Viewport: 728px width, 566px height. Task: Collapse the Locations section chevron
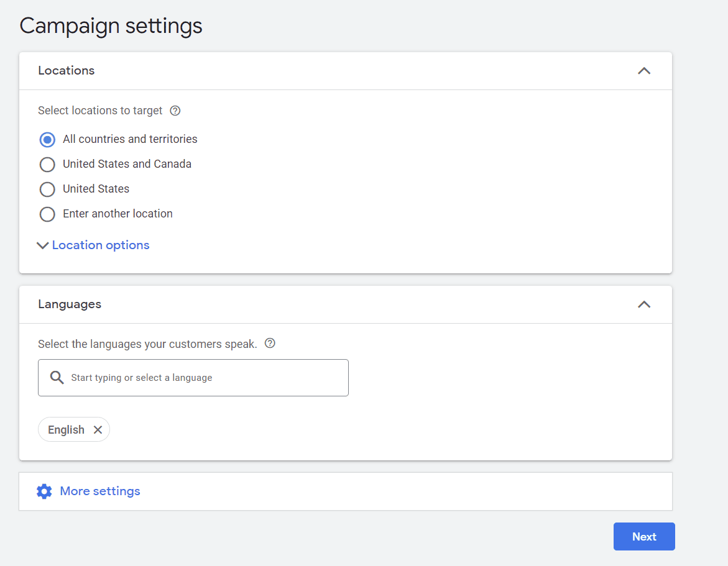pyautogui.click(x=644, y=71)
